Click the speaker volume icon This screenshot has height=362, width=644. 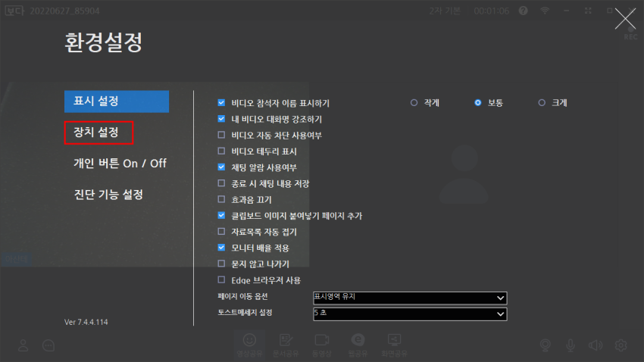tap(596, 345)
